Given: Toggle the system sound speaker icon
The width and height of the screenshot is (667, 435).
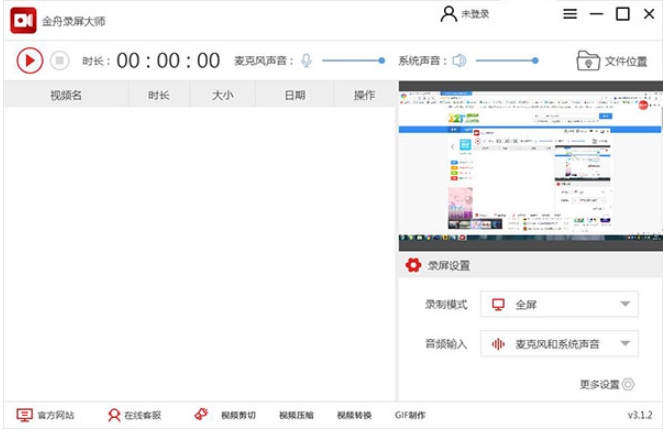Looking at the screenshot, I should click(x=459, y=61).
